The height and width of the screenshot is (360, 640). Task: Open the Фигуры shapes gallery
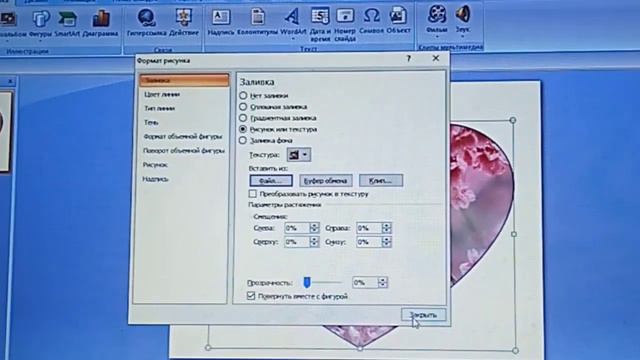[40, 24]
